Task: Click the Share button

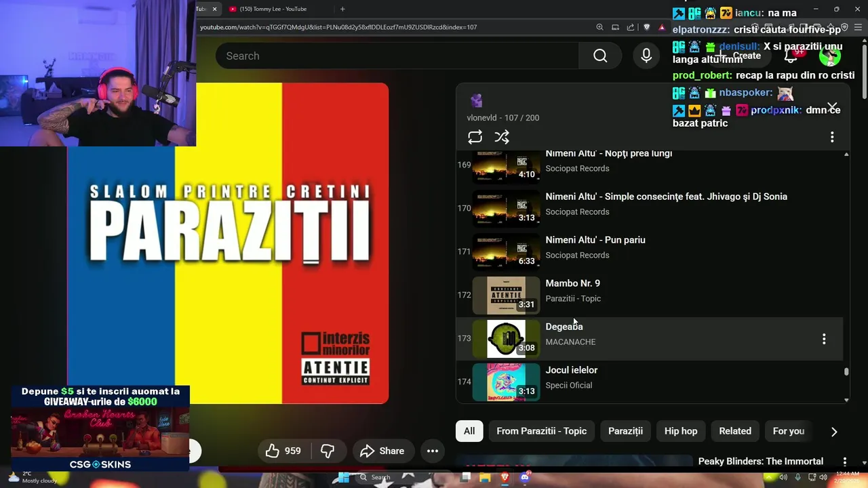Action: tap(382, 451)
